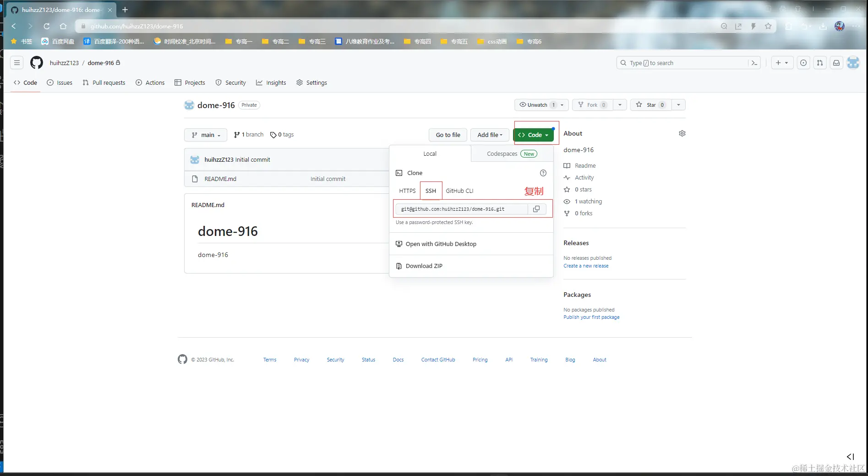
Task: Open the huihzzZ123 owner breadcrumb
Action: (x=64, y=63)
